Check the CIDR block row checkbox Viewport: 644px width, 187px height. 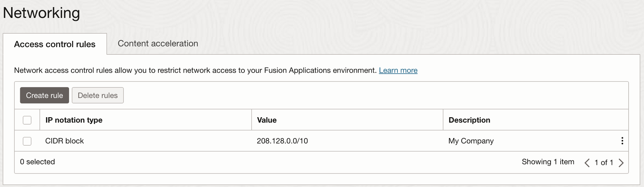point(27,141)
